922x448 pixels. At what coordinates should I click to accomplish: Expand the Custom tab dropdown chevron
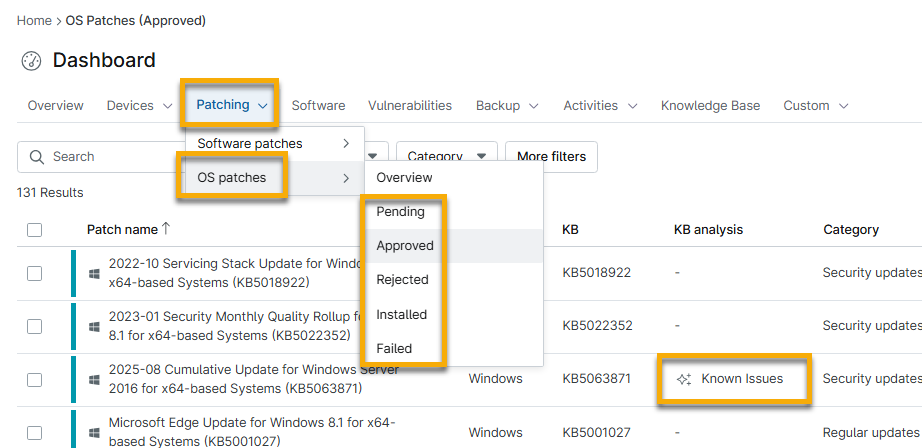tap(844, 106)
